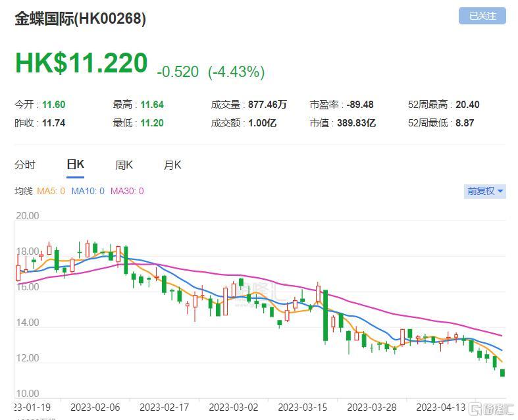
Task: Open the 月K monthly chart tab
Action: point(172,165)
